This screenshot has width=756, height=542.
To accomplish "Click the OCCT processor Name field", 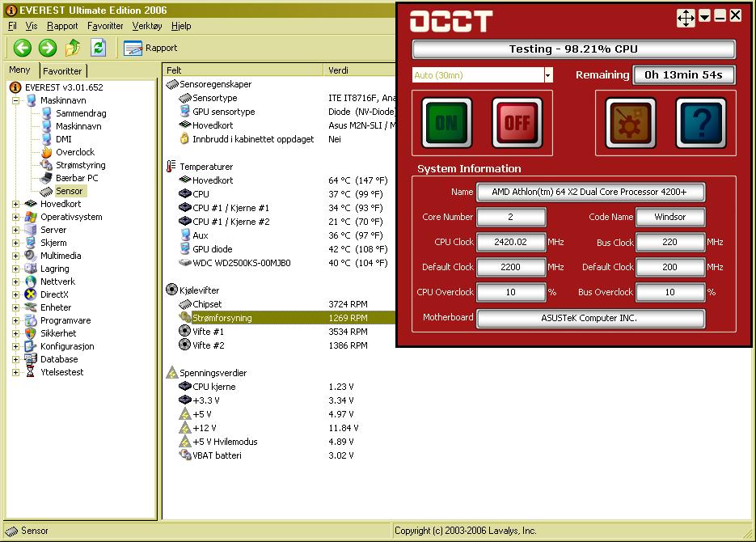I will [590, 192].
